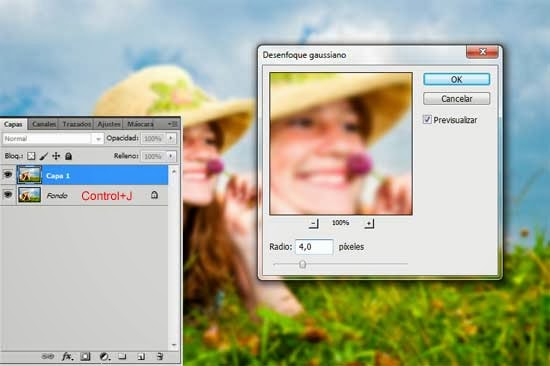Click the Fondo layer lock icon

pos(154,195)
